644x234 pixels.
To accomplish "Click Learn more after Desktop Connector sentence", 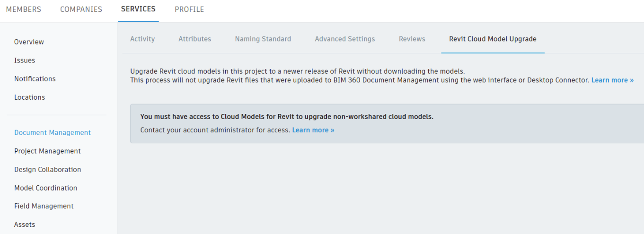I will click(x=612, y=80).
